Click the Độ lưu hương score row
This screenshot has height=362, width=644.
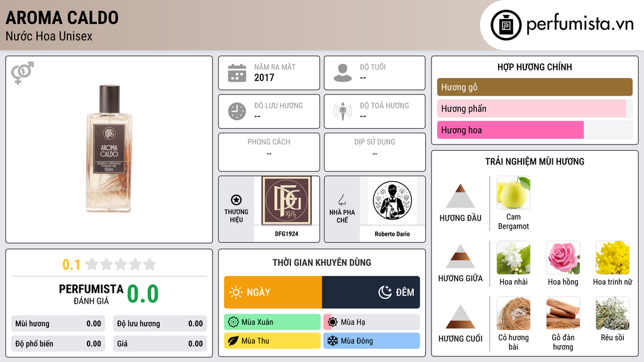160,324
